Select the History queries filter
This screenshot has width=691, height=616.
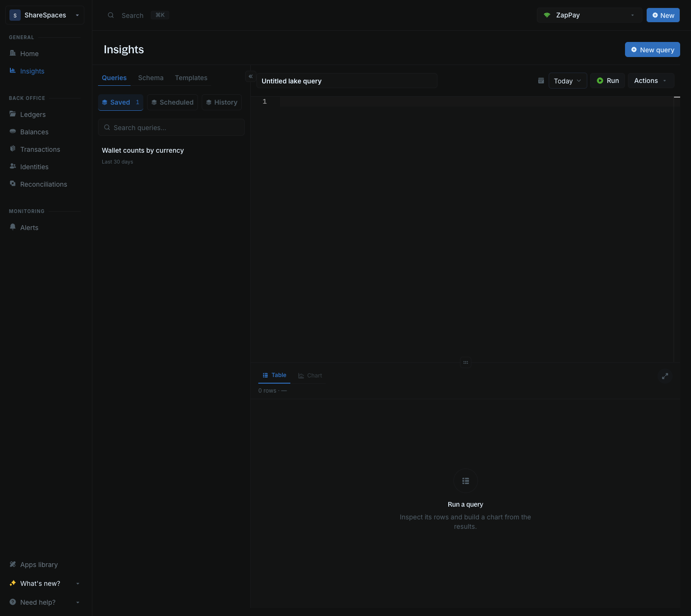click(222, 102)
